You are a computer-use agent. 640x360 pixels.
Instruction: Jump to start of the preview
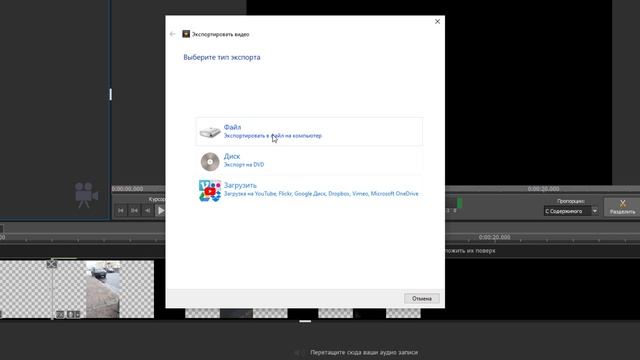[x=120, y=210]
